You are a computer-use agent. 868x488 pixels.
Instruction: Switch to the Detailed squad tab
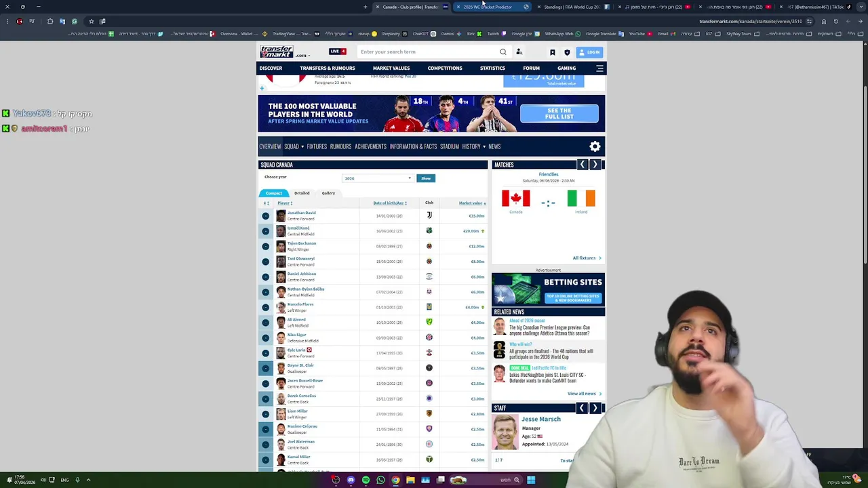tap(302, 193)
